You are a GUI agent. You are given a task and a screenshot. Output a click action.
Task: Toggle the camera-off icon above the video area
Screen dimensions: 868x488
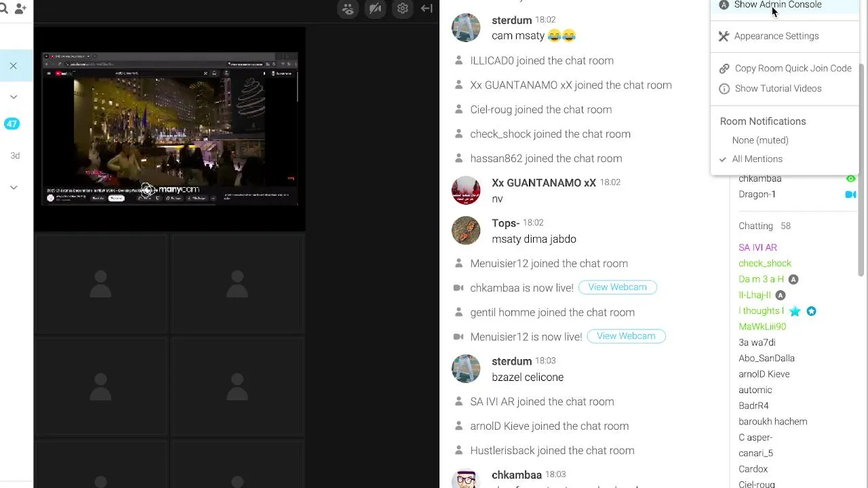pyautogui.click(x=375, y=9)
